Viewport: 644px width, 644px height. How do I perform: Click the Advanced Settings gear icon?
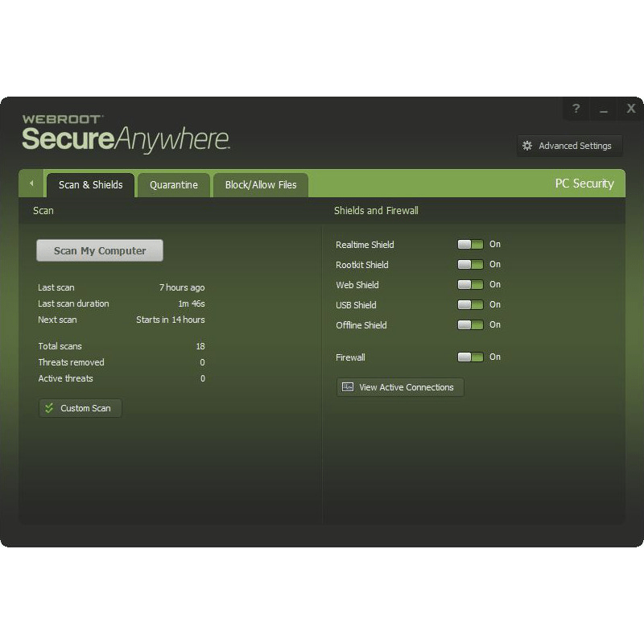[x=527, y=146]
